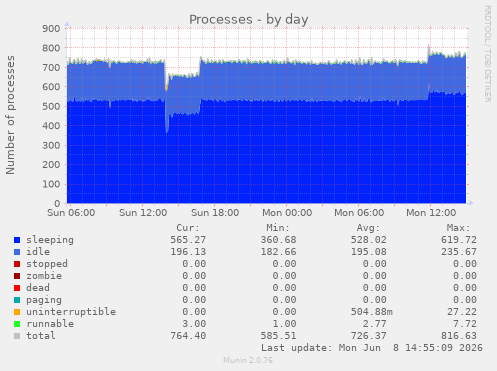497x371 pixels.
Task: Click the 'Sun 06:00' x-axis label
Action: point(71,213)
